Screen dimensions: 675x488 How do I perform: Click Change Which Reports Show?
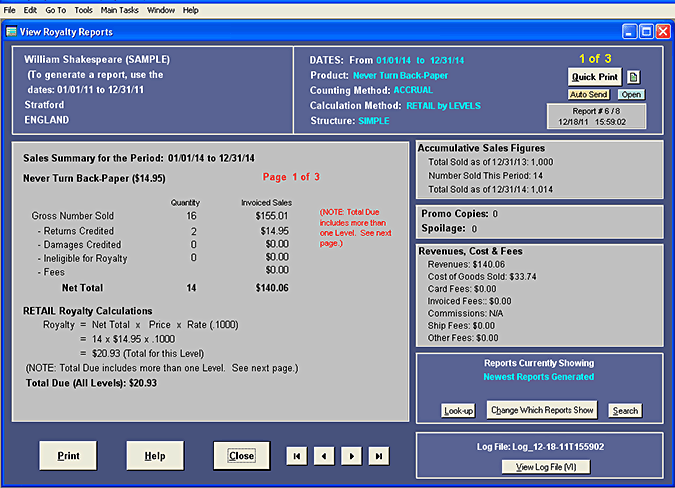(541, 410)
